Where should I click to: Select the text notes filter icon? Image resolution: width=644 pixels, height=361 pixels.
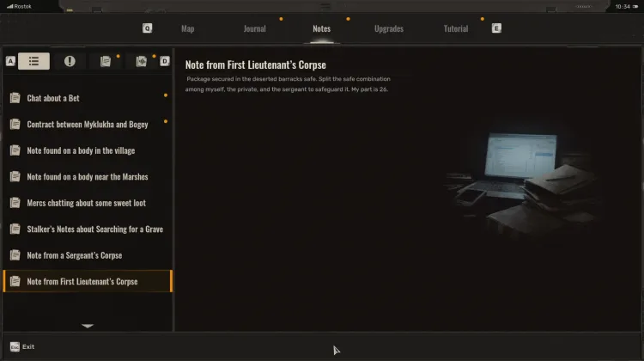click(x=106, y=61)
